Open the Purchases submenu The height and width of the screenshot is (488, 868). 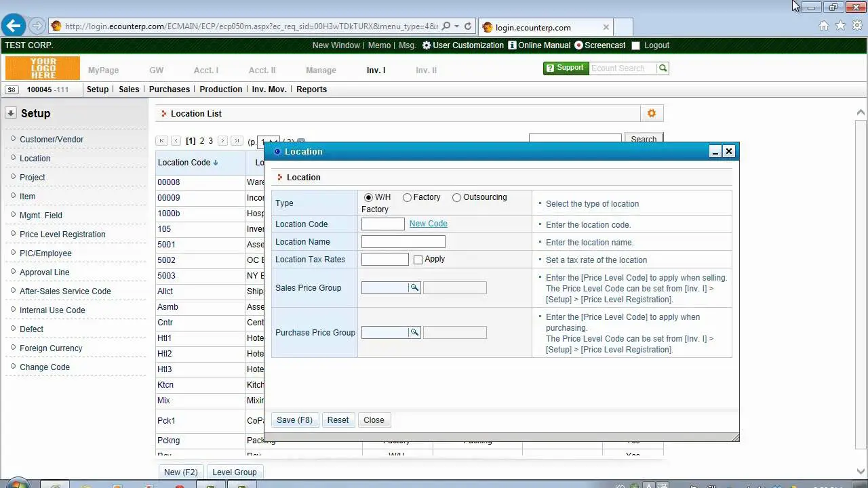point(170,89)
